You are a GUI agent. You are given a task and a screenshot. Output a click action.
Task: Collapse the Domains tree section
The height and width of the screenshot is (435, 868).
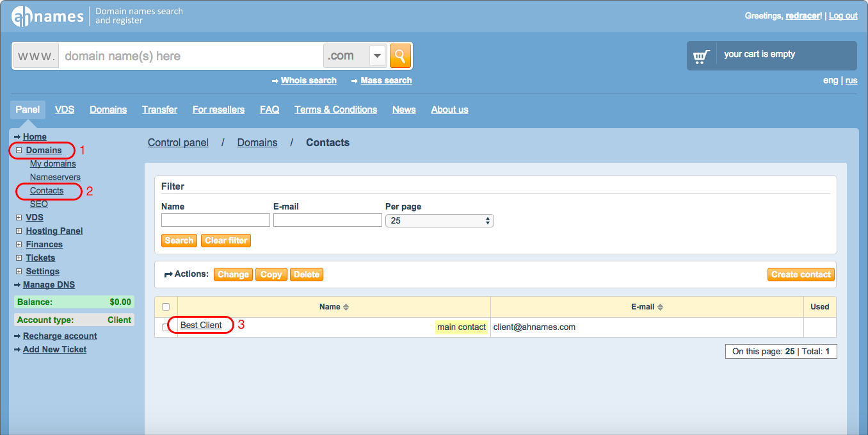point(19,151)
